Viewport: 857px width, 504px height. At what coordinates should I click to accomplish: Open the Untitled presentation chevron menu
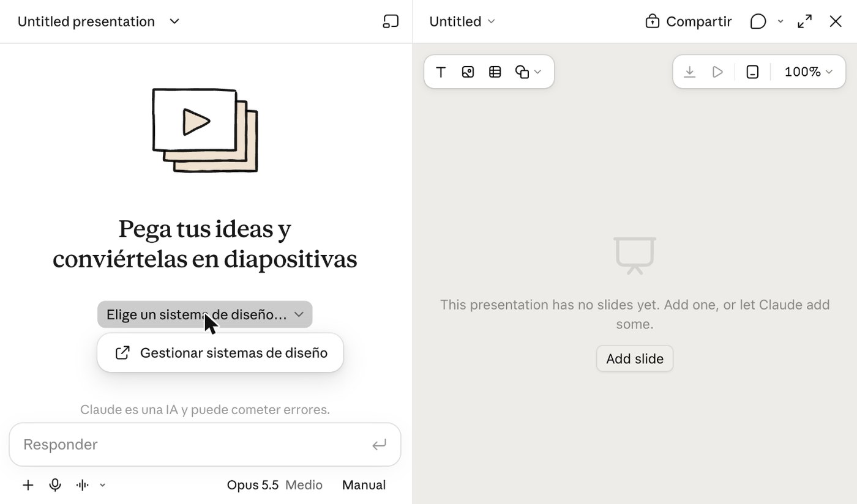[174, 21]
